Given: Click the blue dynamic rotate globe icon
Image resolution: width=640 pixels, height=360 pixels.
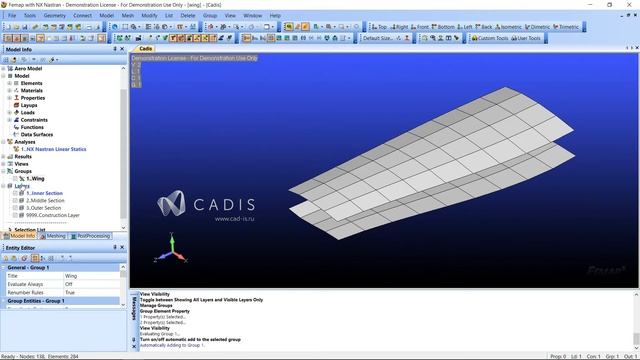Looking at the screenshot, I should click(x=115, y=27).
